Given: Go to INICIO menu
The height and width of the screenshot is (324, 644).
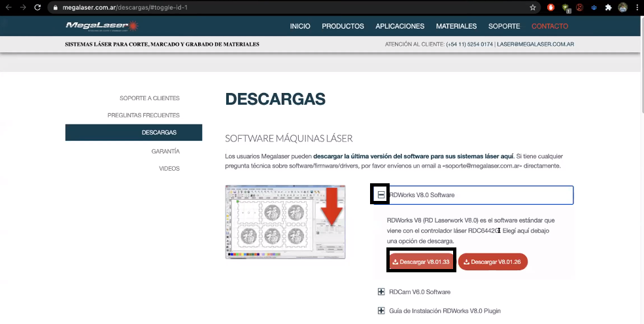Looking at the screenshot, I should coord(300,26).
